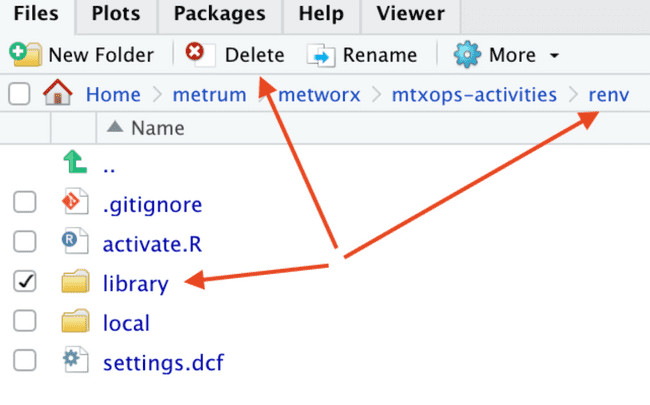Switch to the Plots tab
Screen dimensions: 650x405
116,14
